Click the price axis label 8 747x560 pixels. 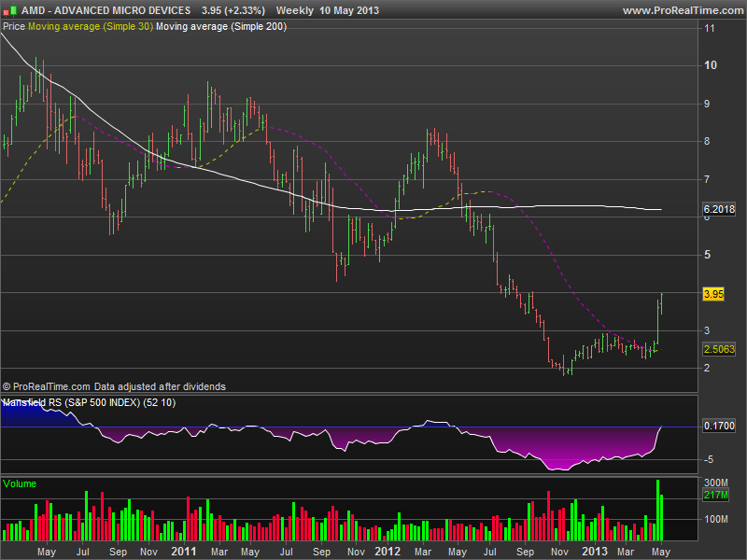pos(707,141)
